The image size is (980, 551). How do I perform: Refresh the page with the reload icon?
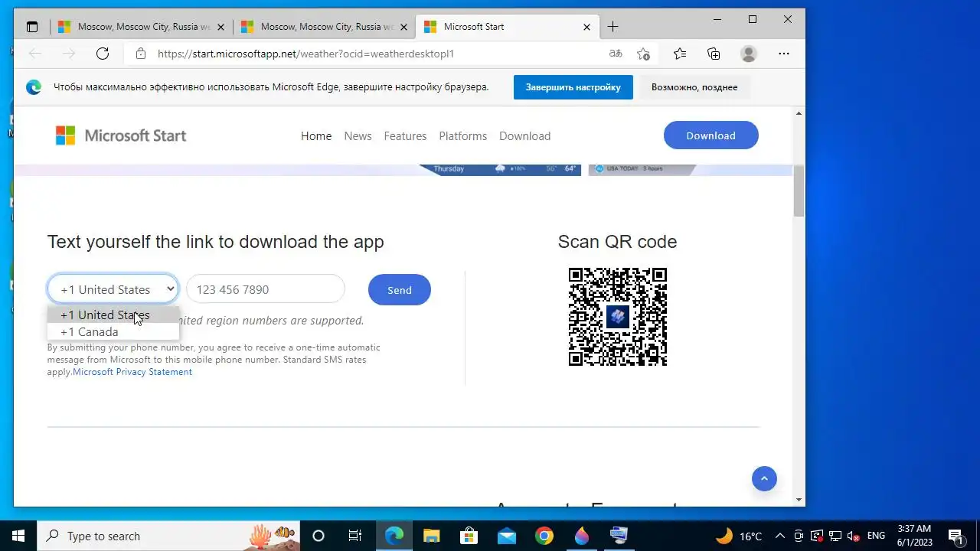tap(103, 54)
